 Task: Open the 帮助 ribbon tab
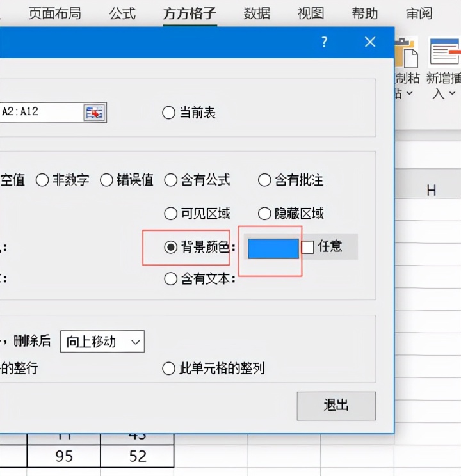point(365,13)
